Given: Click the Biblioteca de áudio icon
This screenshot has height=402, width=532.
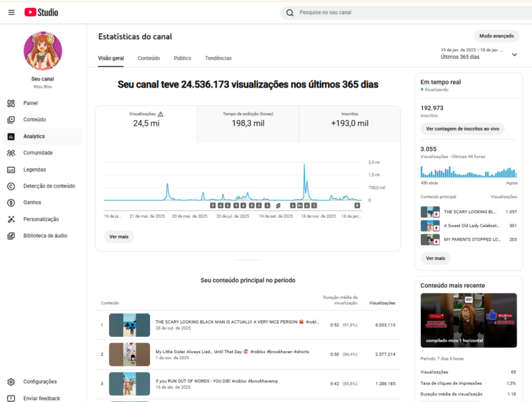Looking at the screenshot, I should [x=11, y=236].
